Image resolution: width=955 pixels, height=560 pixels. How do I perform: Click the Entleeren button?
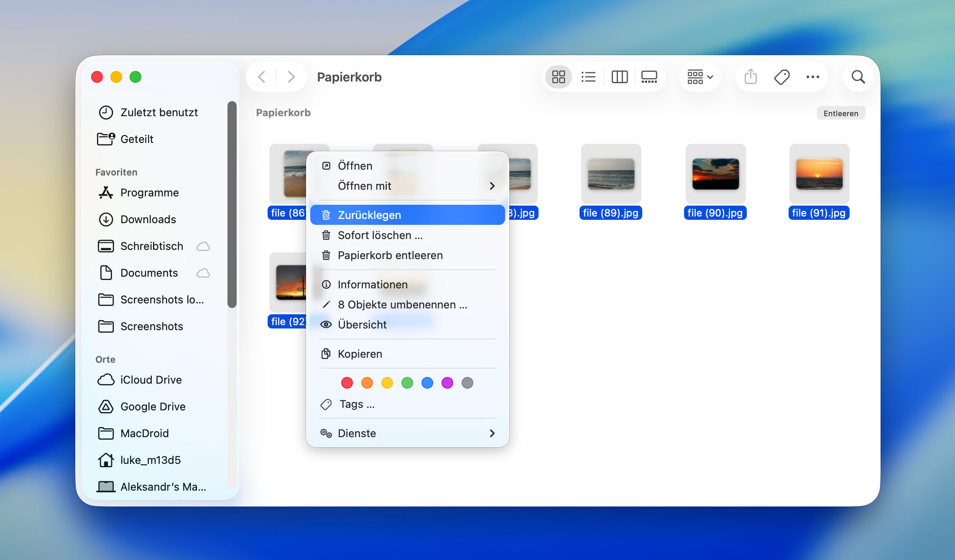[840, 113]
